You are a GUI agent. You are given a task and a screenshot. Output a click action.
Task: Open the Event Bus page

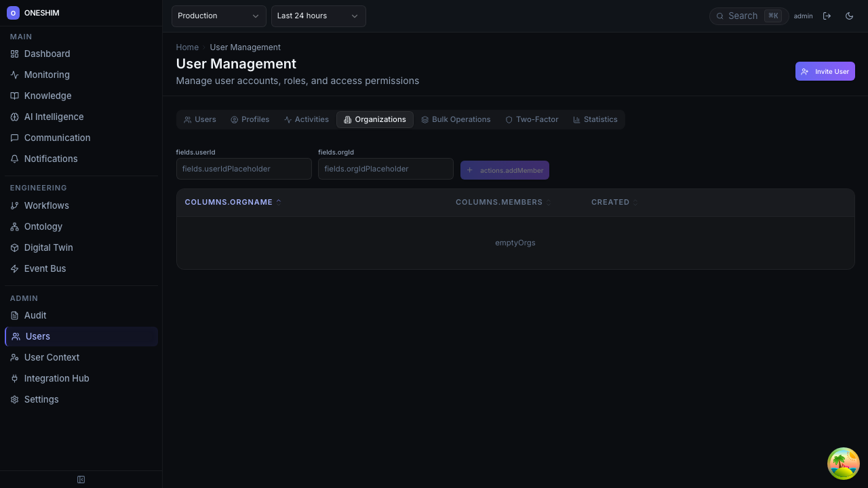point(45,268)
